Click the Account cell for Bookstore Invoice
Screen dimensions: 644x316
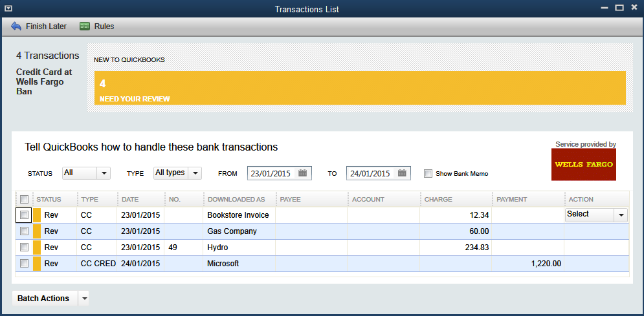[384, 215]
